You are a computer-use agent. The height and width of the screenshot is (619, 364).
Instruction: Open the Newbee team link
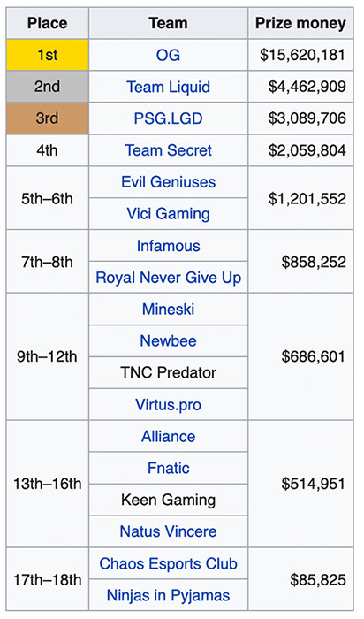pos(169,340)
